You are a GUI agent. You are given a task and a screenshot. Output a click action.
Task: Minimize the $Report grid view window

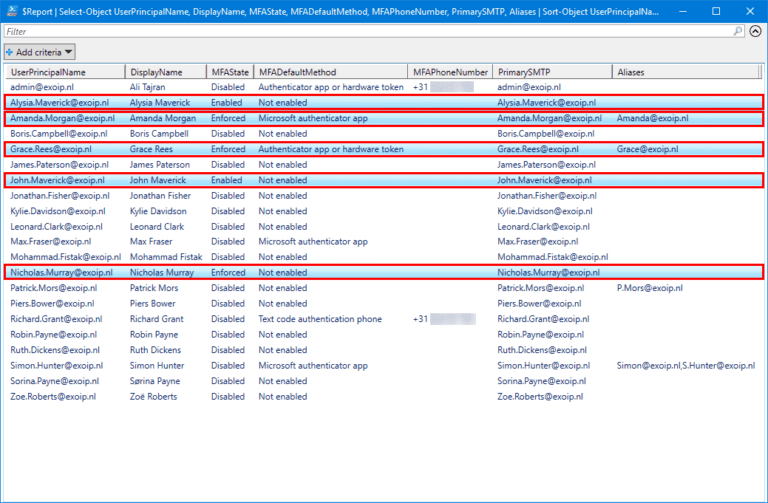point(683,11)
